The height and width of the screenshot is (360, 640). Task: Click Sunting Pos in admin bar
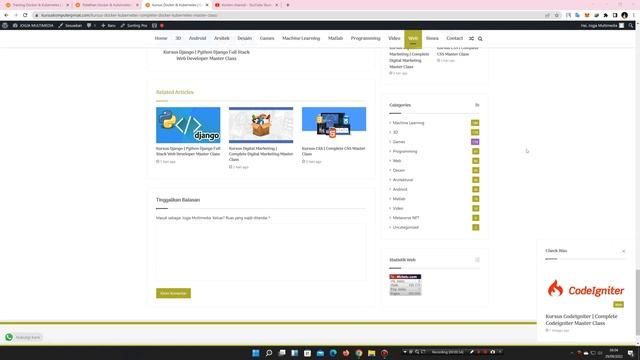133,25
